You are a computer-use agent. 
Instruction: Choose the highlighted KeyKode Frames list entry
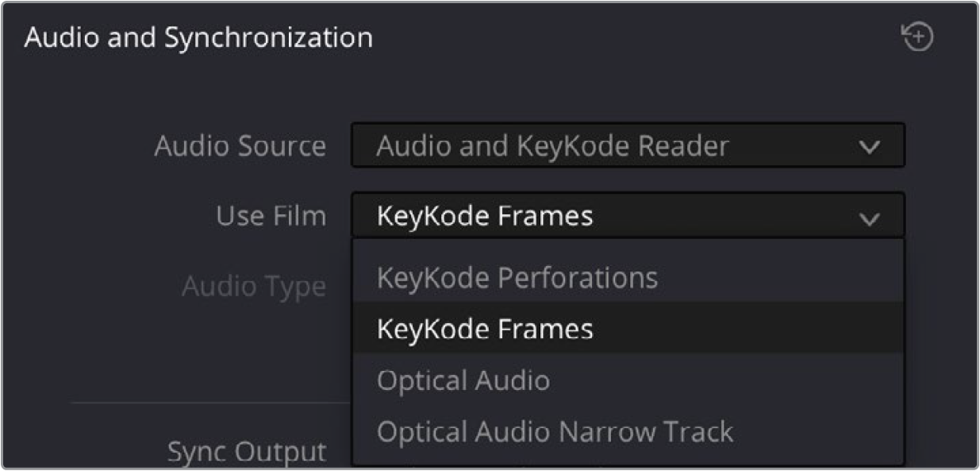click(x=628, y=328)
